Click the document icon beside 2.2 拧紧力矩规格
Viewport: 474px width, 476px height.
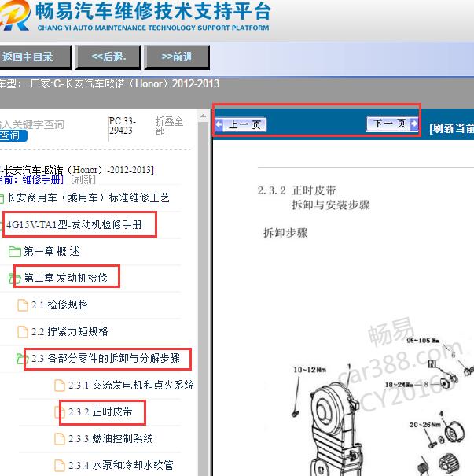click(23, 332)
